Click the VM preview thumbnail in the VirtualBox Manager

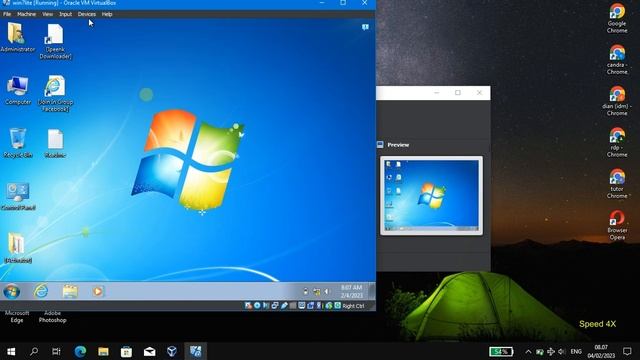pyautogui.click(x=431, y=196)
